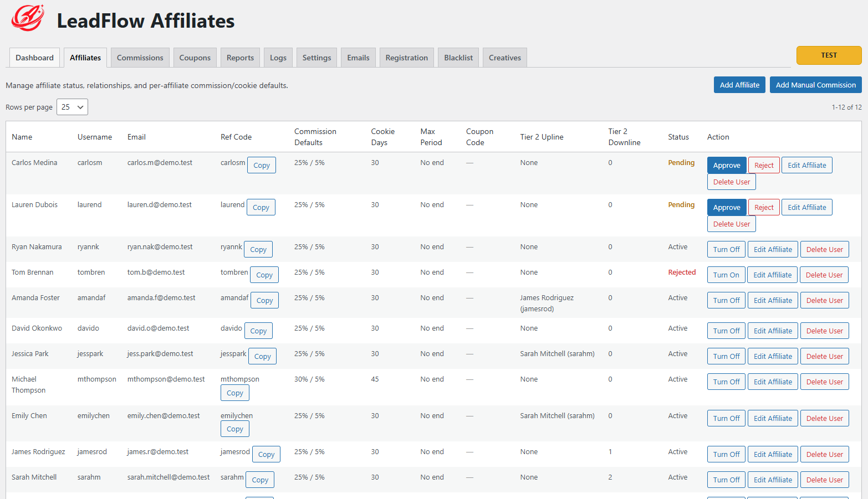Switch to the Commissions tab
This screenshot has width=868, height=499.
(140, 57)
